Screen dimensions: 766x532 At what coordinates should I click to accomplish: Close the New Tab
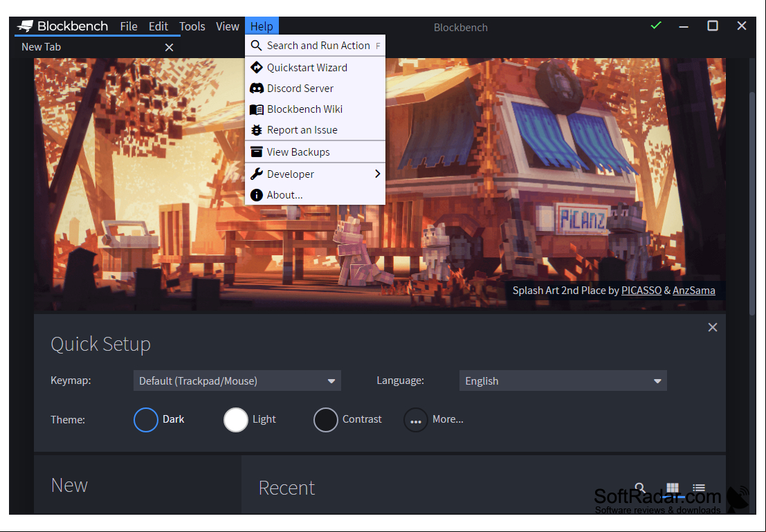(169, 47)
